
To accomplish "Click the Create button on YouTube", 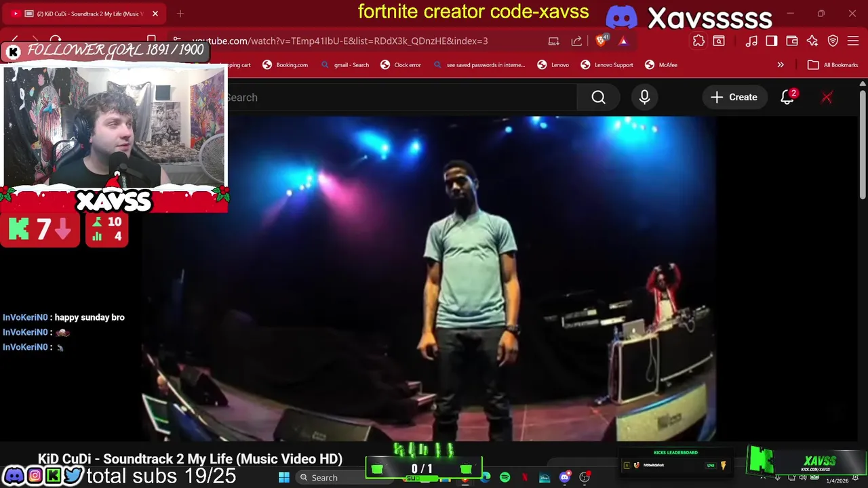I will (734, 98).
